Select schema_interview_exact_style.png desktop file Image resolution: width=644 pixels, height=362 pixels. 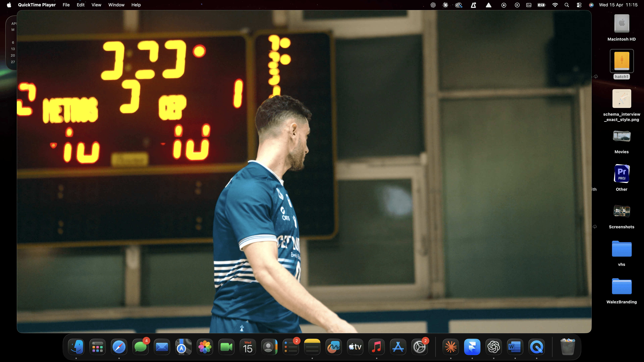[622, 99]
